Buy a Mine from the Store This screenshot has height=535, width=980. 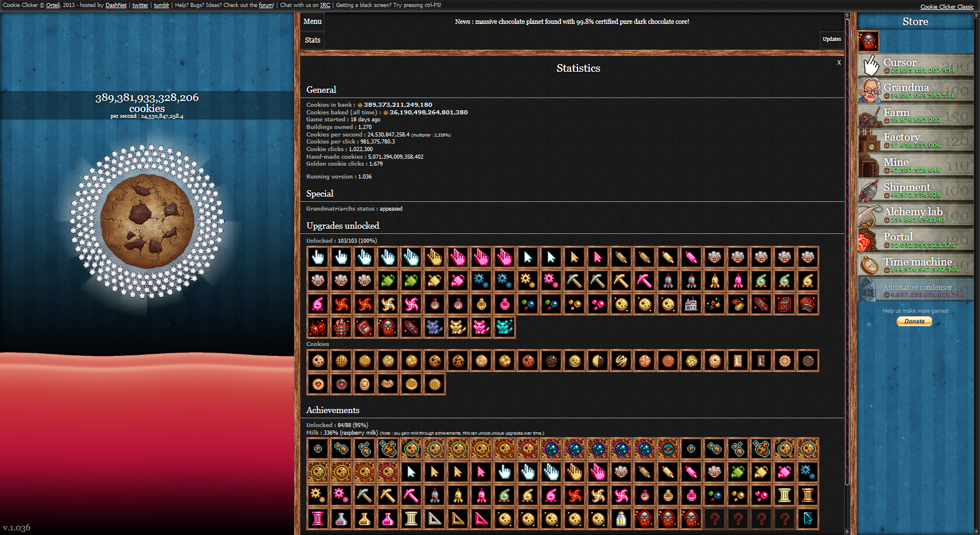click(915, 165)
